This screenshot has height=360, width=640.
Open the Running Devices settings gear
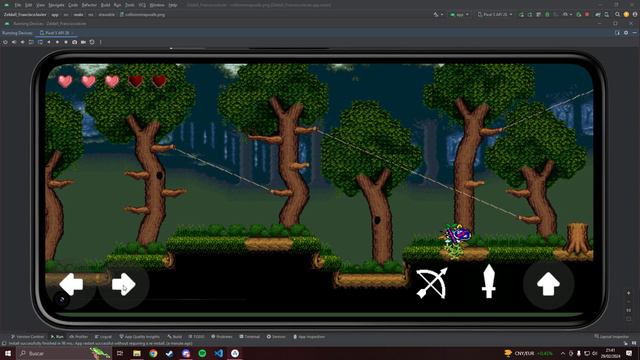coord(626,33)
